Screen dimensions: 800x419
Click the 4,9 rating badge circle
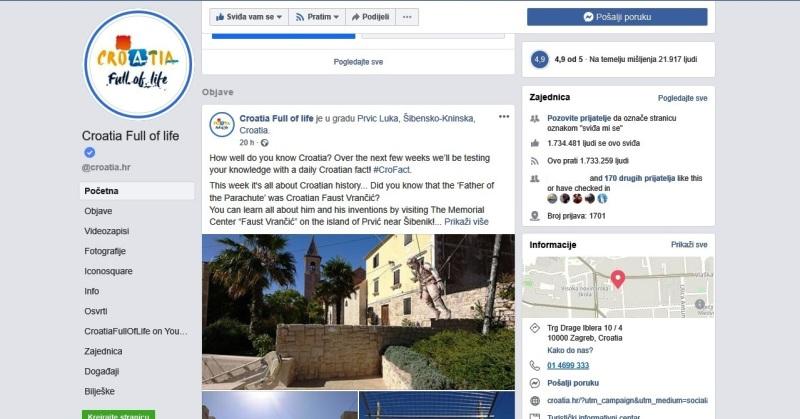click(539, 59)
